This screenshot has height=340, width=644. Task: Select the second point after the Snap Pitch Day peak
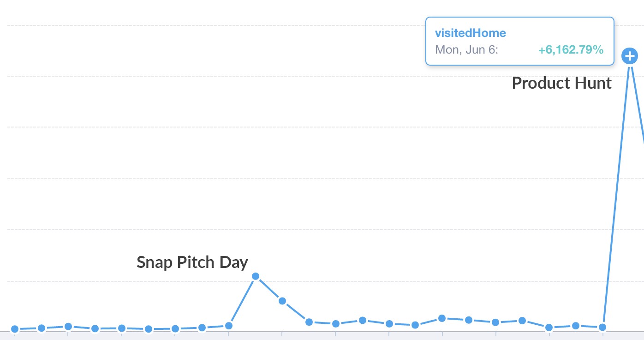pos(309,322)
